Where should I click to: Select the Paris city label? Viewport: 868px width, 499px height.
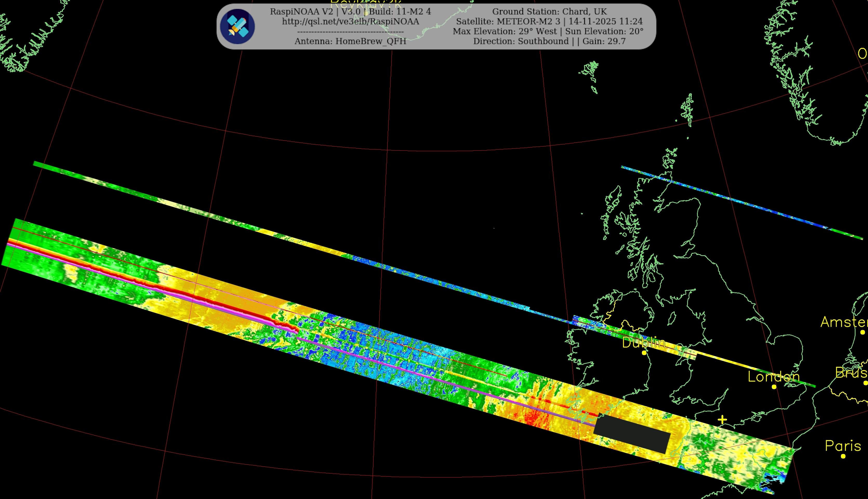(x=843, y=446)
